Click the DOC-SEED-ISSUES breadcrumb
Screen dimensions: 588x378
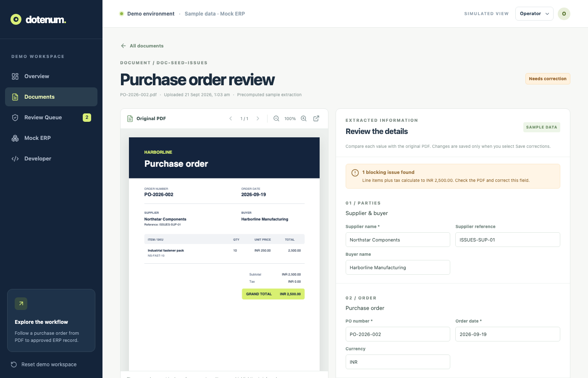point(182,63)
